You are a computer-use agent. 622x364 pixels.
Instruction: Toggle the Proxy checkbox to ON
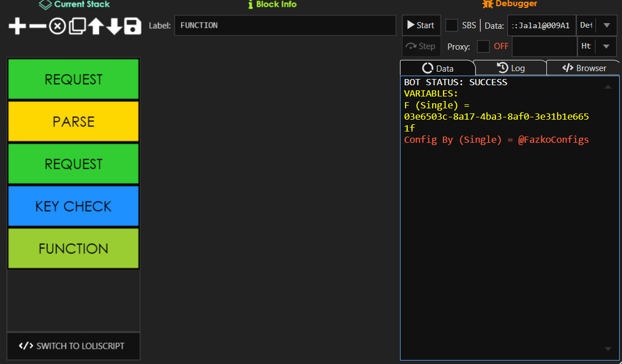coord(484,46)
